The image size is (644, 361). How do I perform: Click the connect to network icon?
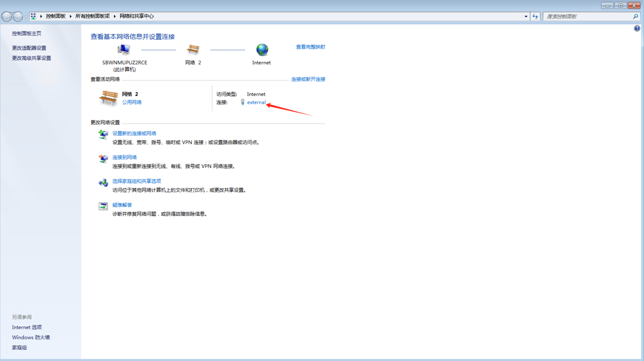pyautogui.click(x=103, y=159)
